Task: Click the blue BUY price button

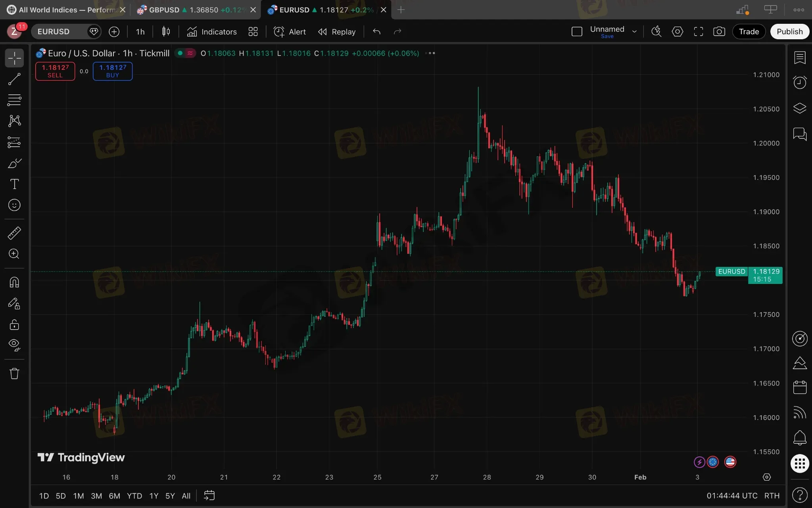Action: (x=113, y=71)
